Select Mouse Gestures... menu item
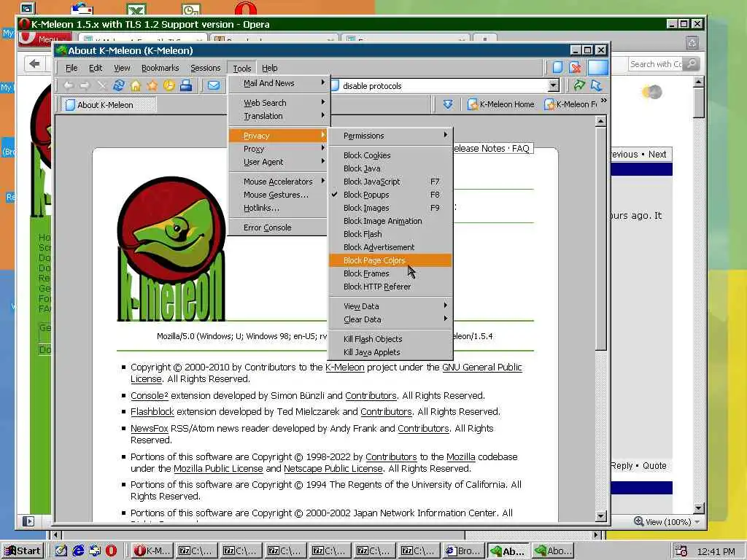747x560 pixels. 278,195
